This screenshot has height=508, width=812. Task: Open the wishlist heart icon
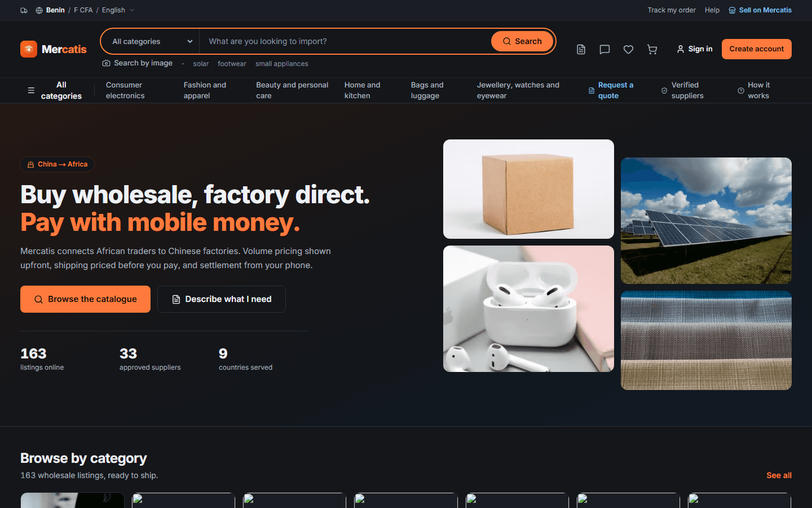[628, 50]
